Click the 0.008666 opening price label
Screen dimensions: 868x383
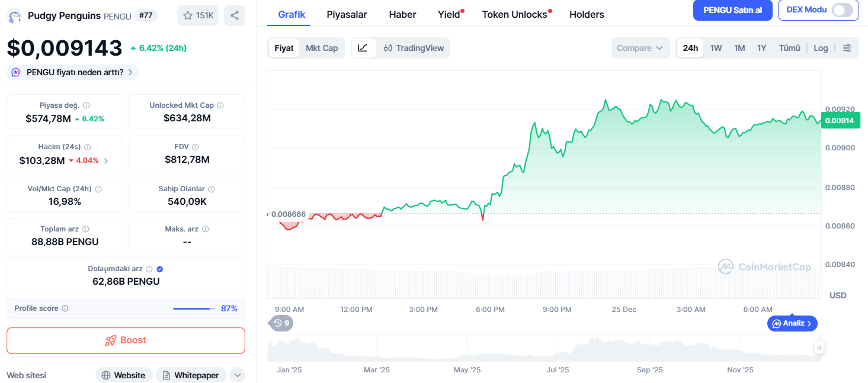click(287, 214)
